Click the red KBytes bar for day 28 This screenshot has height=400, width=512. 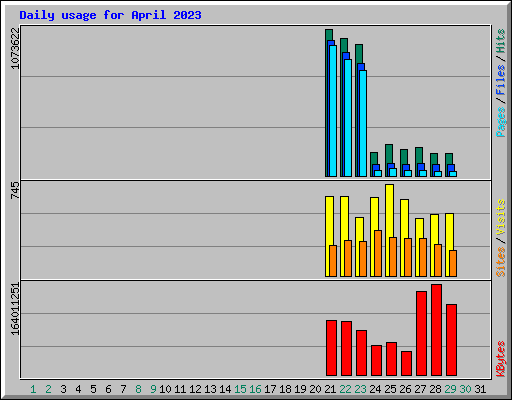[436, 330]
